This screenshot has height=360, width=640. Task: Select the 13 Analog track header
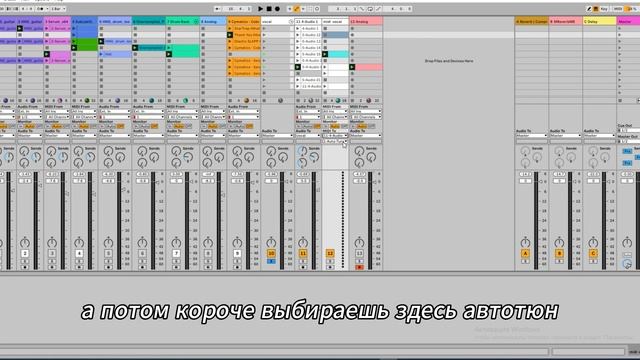click(x=366, y=21)
